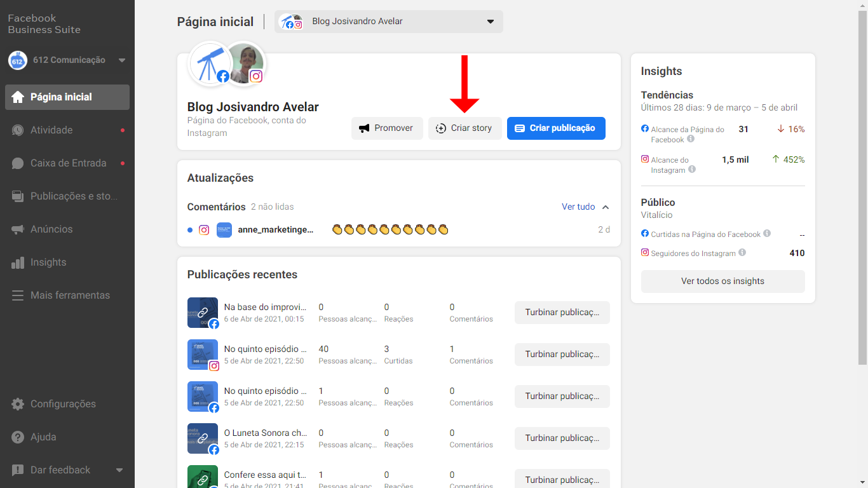Click info icon for Seguidores do Instagram
868x488 pixels.
(x=742, y=253)
